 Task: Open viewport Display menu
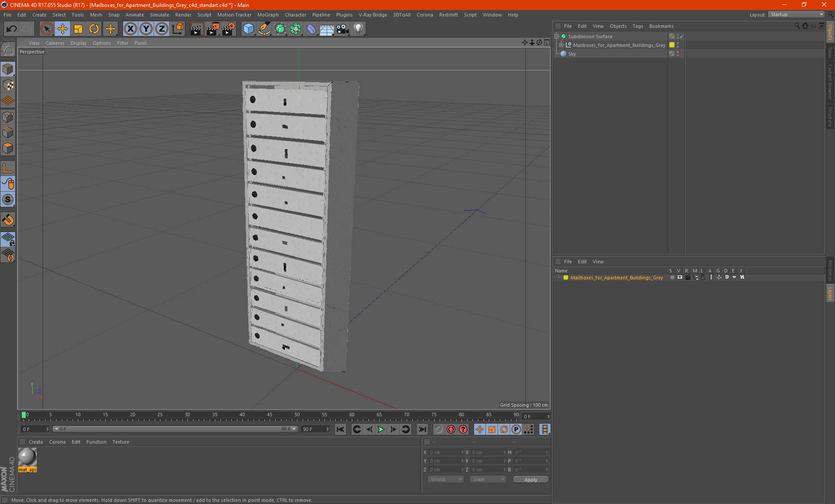point(78,43)
